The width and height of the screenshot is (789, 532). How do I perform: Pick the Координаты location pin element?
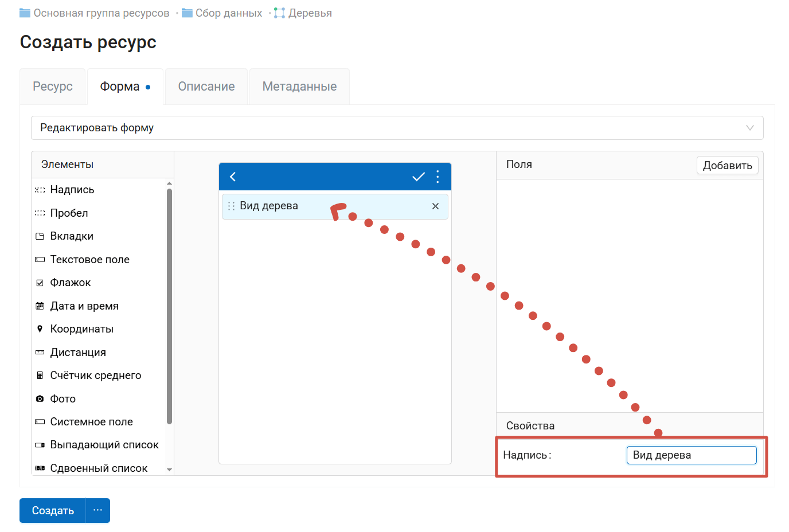point(81,329)
